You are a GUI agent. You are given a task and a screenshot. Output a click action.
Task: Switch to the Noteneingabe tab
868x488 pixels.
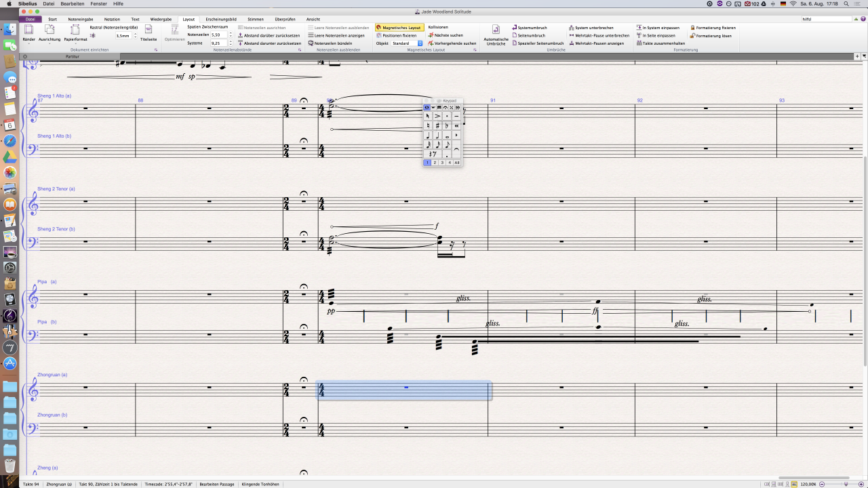[80, 20]
